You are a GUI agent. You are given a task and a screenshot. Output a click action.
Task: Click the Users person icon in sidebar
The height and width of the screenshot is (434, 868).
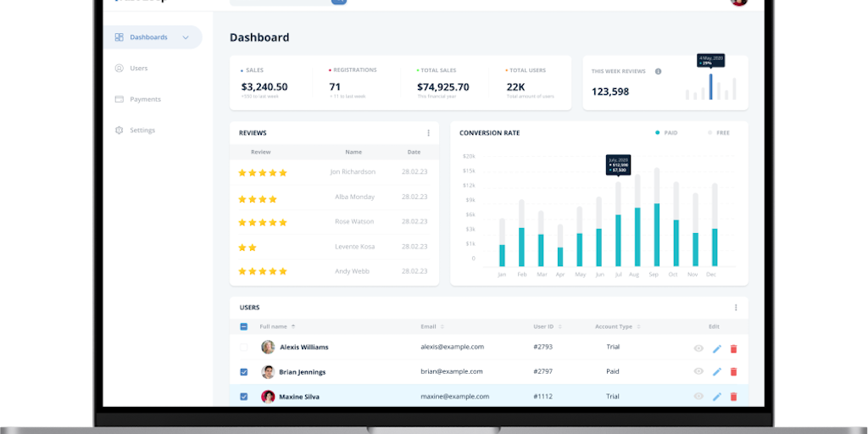click(119, 68)
